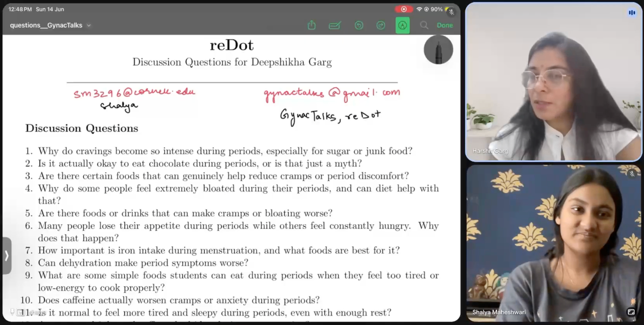
Task: Toggle the green Markup pen mode
Action: (402, 25)
